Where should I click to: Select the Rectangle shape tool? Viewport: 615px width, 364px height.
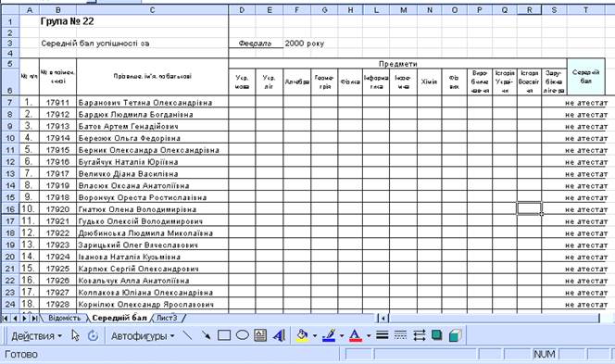pyautogui.click(x=224, y=335)
